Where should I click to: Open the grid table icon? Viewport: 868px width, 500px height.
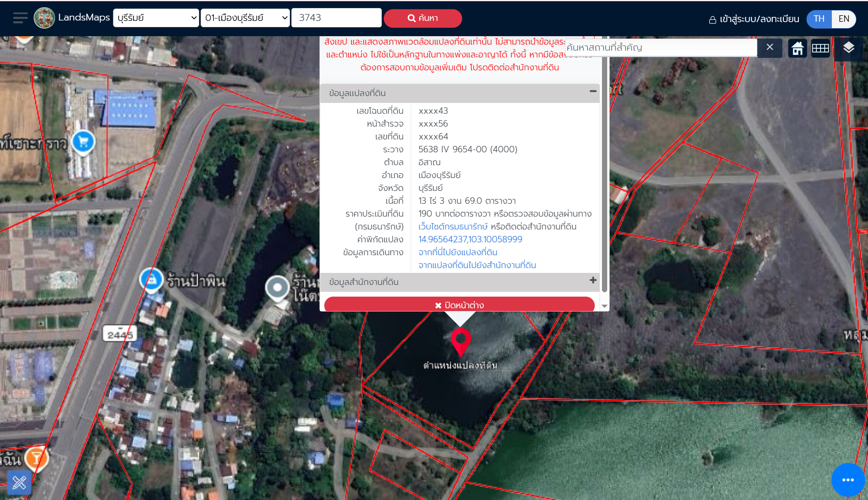point(820,48)
